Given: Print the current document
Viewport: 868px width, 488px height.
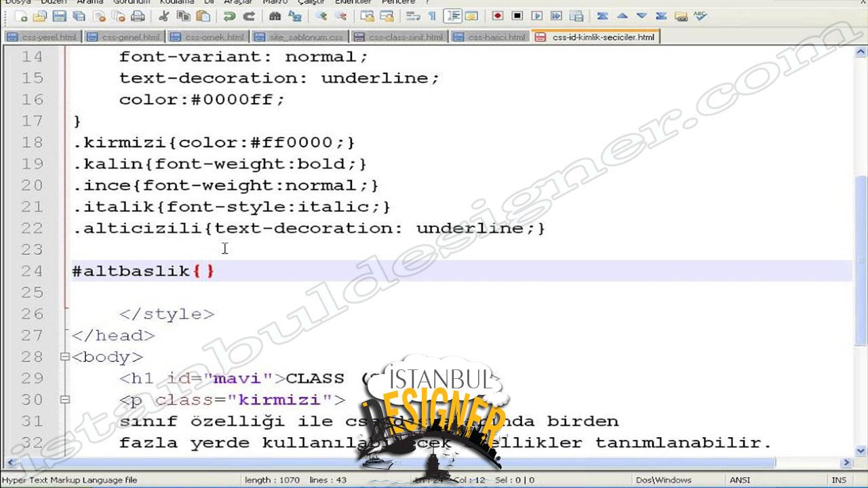Looking at the screenshot, I should click(x=138, y=16).
